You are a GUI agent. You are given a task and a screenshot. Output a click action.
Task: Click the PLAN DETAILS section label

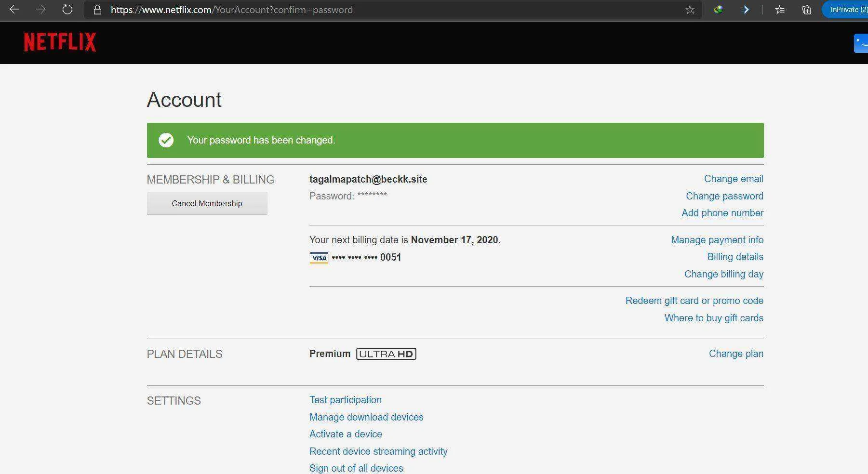pyautogui.click(x=185, y=354)
